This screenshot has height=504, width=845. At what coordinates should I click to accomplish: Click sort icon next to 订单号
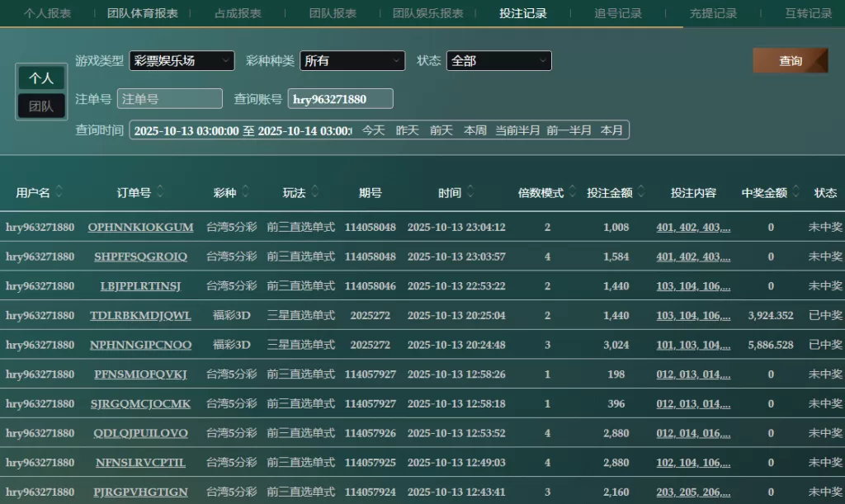tap(160, 192)
